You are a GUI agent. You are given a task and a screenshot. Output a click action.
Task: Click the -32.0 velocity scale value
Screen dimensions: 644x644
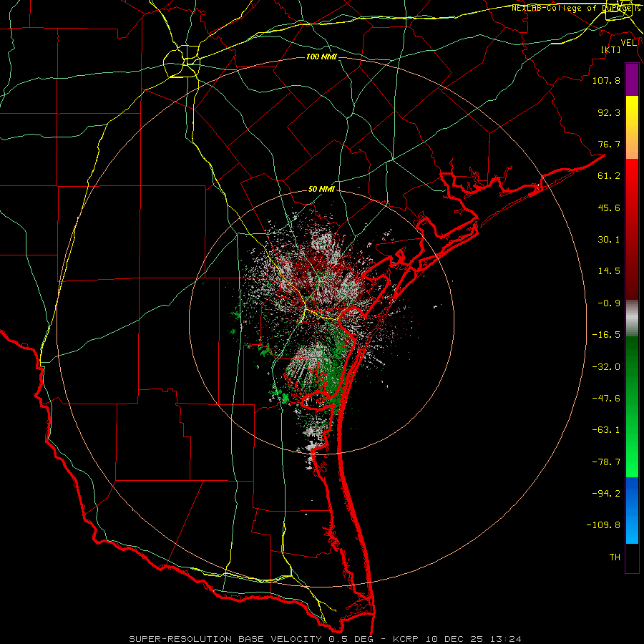click(606, 367)
